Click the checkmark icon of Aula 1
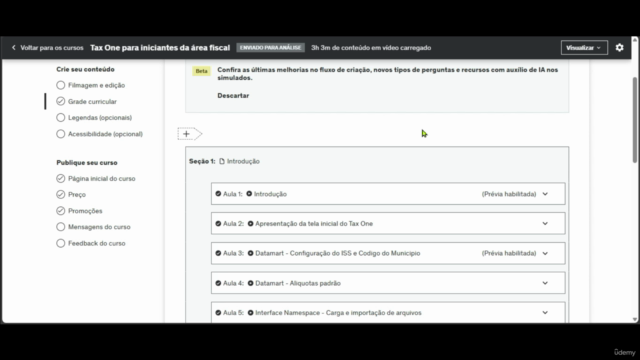Image resolution: width=640 pixels, height=360 pixels. point(218,194)
